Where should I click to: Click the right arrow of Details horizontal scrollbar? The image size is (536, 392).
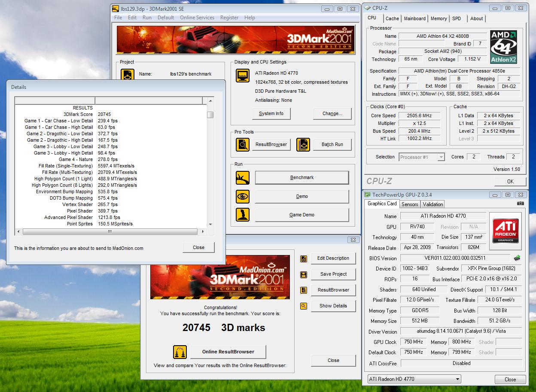click(202, 232)
